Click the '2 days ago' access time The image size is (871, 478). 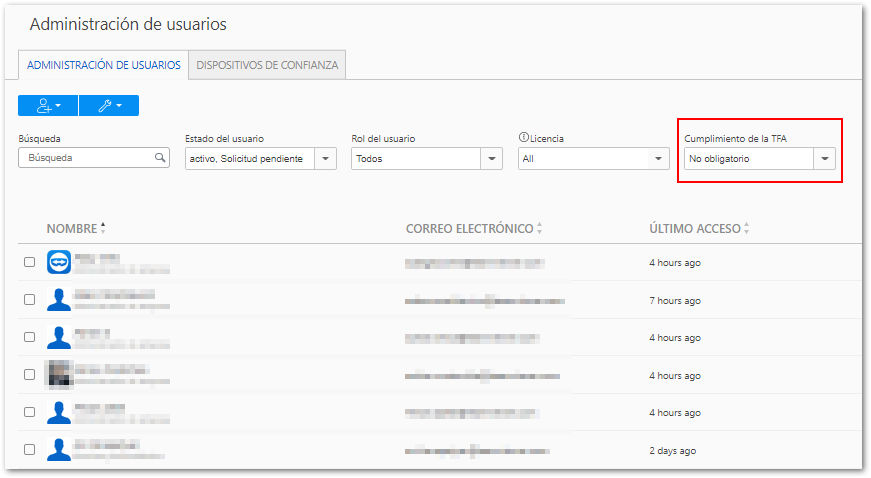click(673, 451)
